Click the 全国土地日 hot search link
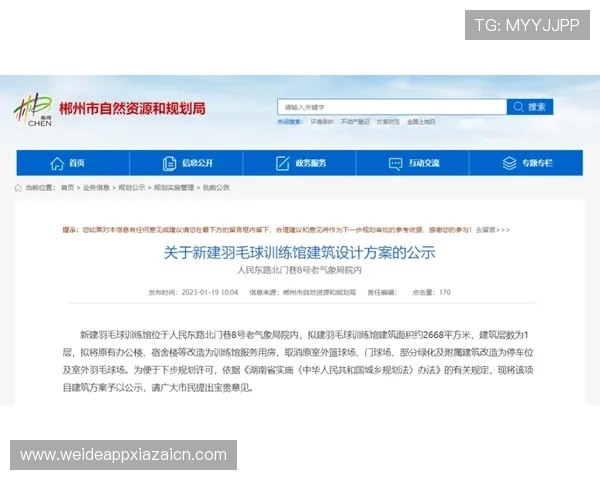The width and height of the screenshot is (600, 480). coord(421,122)
